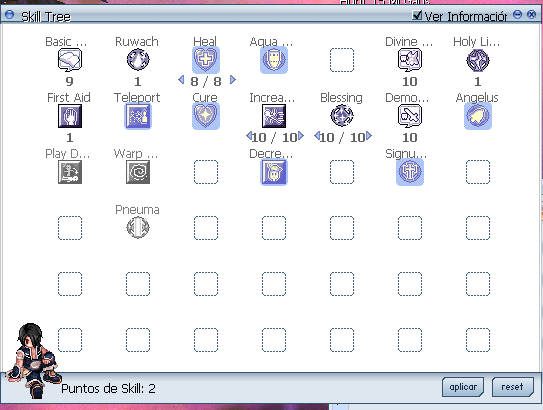Select the Blessing skill icon
The width and height of the screenshot is (543, 410).
pos(342,116)
